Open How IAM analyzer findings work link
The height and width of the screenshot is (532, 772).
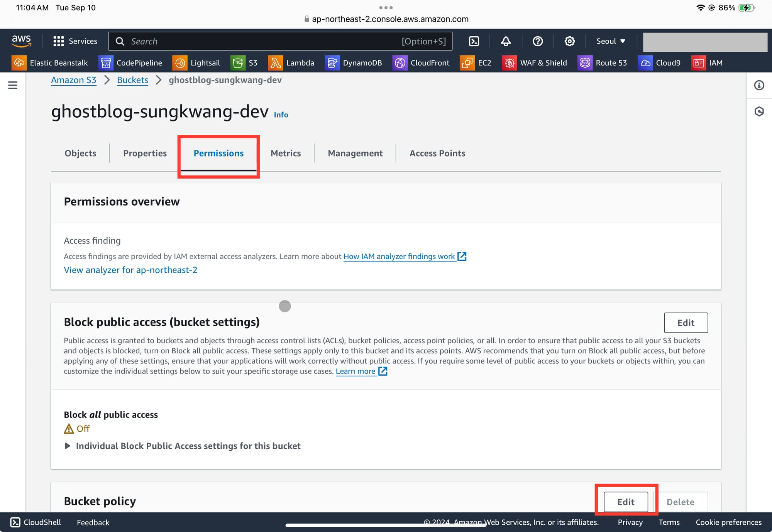click(x=399, y=257)
